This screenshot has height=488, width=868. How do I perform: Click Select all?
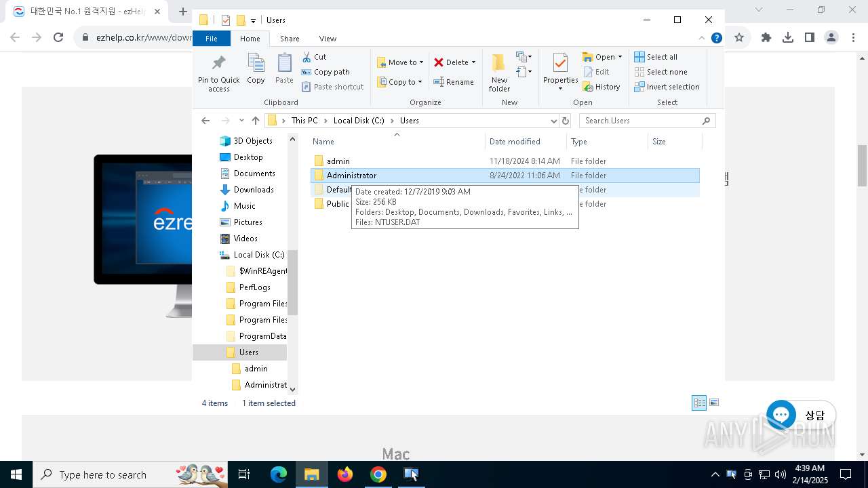pos(656,57)
